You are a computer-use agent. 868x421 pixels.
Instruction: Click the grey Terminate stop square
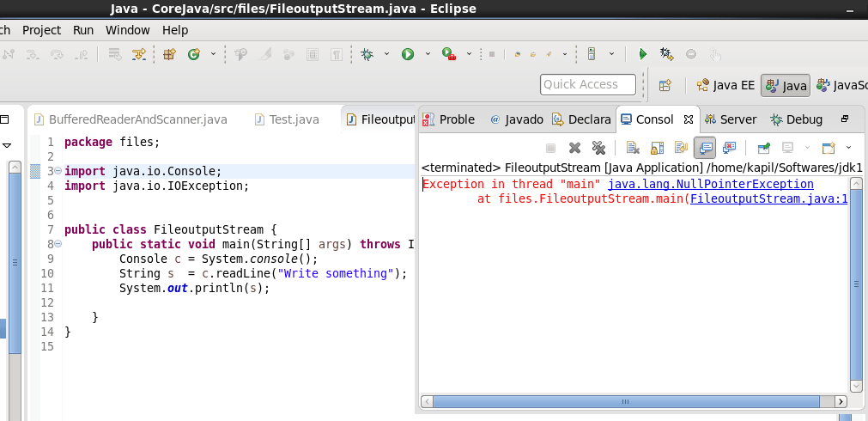pyautogui.click(x=492, y=54)
